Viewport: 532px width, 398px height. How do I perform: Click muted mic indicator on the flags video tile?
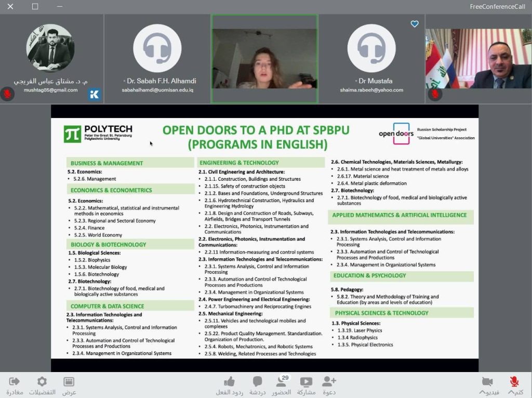tap(435, 94)
